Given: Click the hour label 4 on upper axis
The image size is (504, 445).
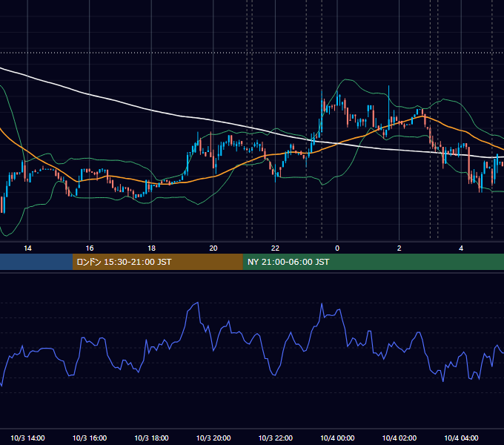Looking at the screenshot, I should pyautogui.click(x=461, y=248).
